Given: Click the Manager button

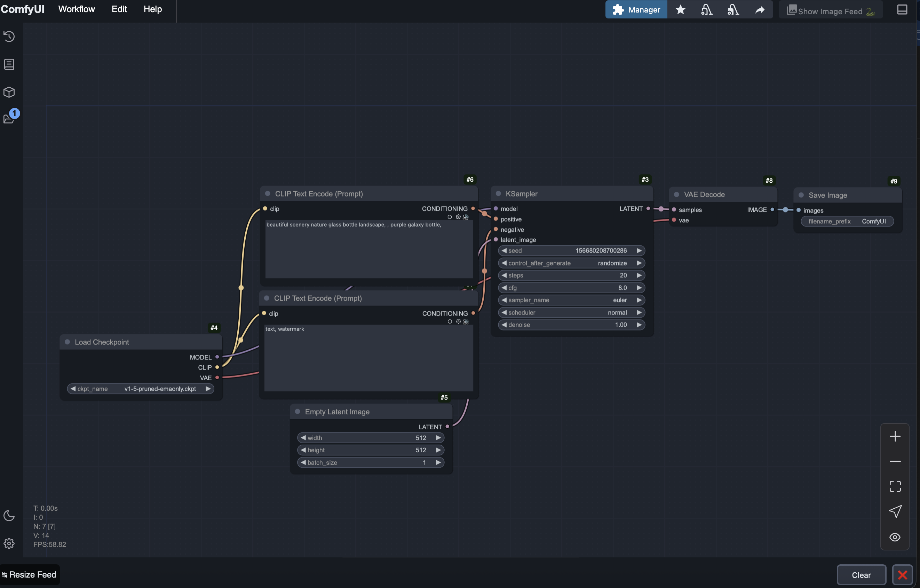Looking at the screenshot, I should (636, 9).
